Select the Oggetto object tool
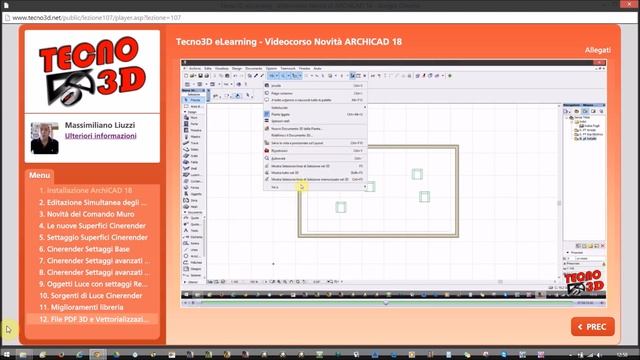 [191, 194]
